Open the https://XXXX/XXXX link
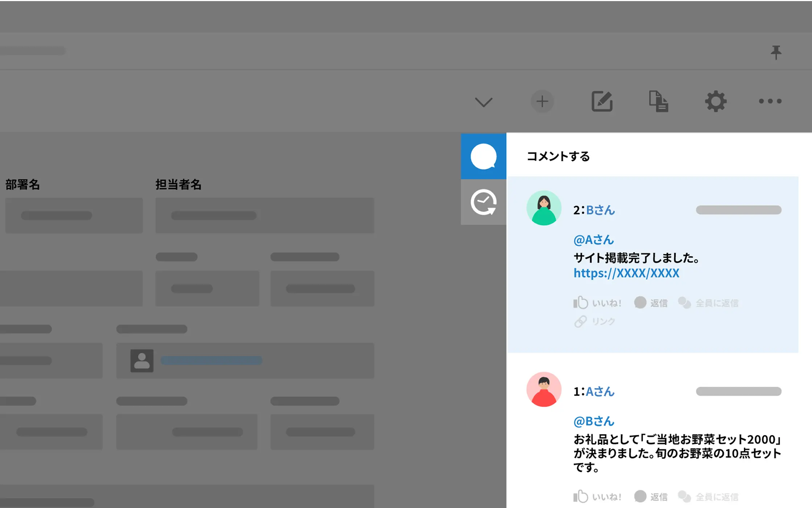 click(626, 273)
